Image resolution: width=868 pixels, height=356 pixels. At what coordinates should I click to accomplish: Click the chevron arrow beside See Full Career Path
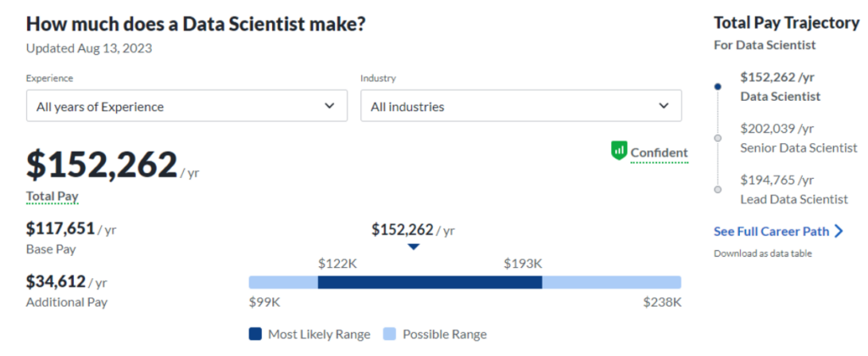838,231
